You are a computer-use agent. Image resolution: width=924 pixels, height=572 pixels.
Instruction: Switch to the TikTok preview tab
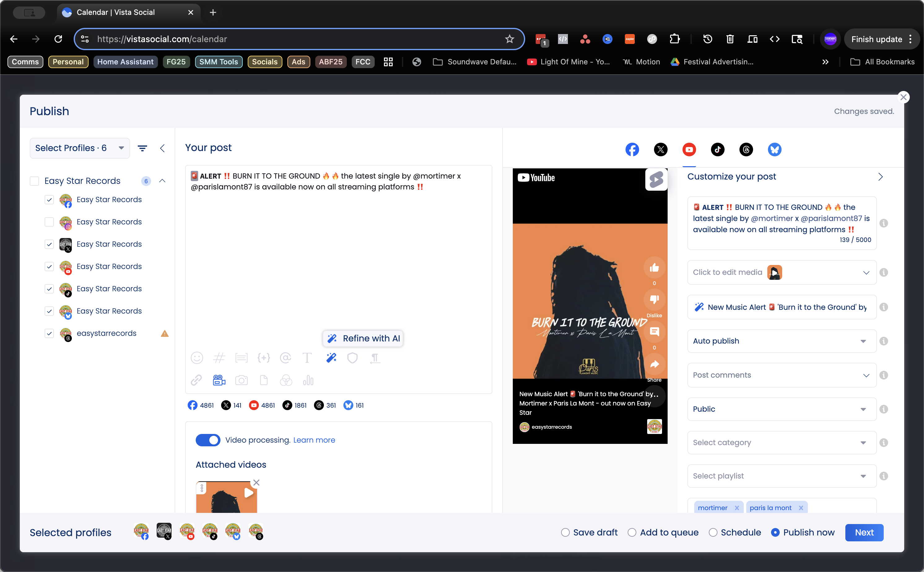tap(717, 149)
